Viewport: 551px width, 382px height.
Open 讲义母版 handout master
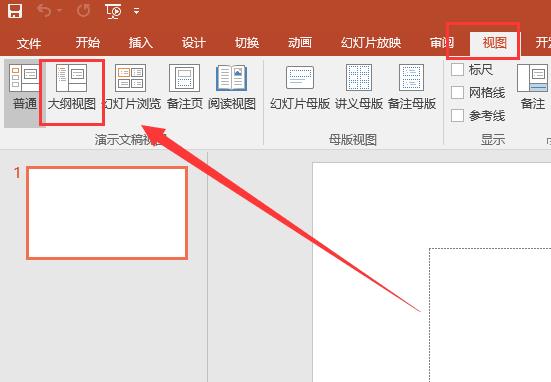click(359, 88)
